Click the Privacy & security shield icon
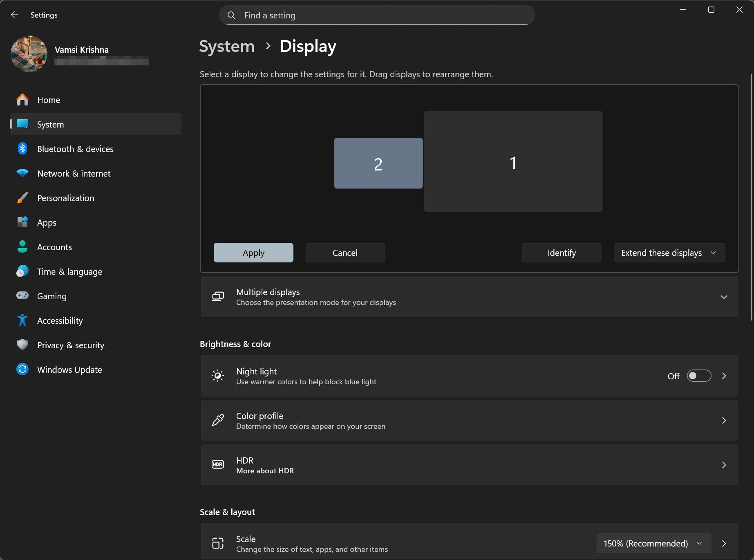Viewport: 754px width, 560px height. click(22, 345)
